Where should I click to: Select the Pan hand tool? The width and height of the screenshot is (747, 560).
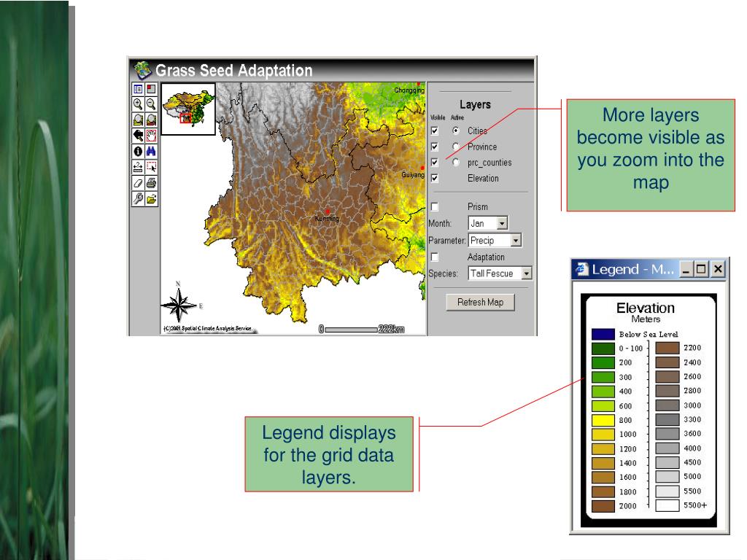click(151, 136)
